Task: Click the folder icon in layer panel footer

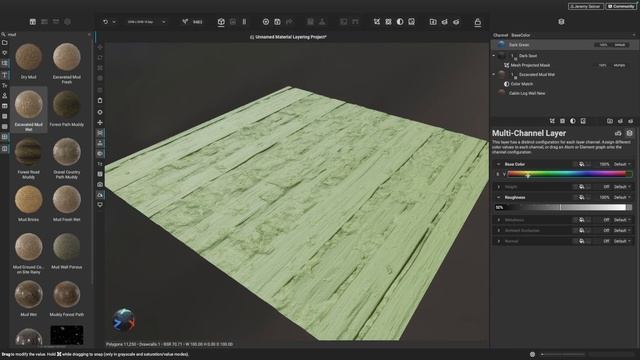Action: [610, 121]
